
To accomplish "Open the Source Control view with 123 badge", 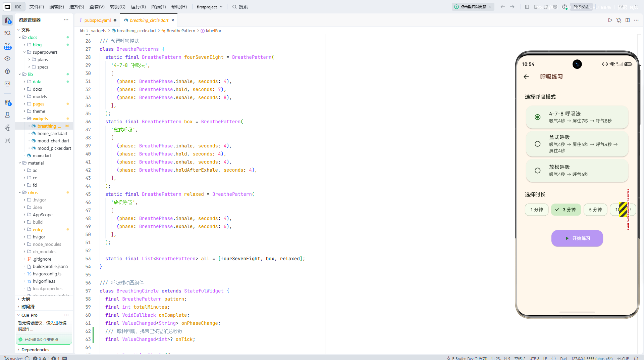I will (7, 46).
